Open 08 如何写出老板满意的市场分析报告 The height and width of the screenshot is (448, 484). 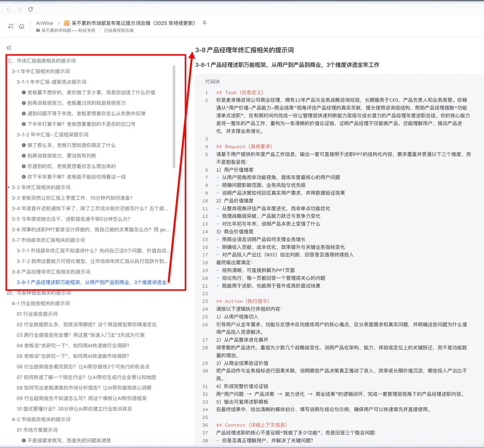[x=84, y=388]
